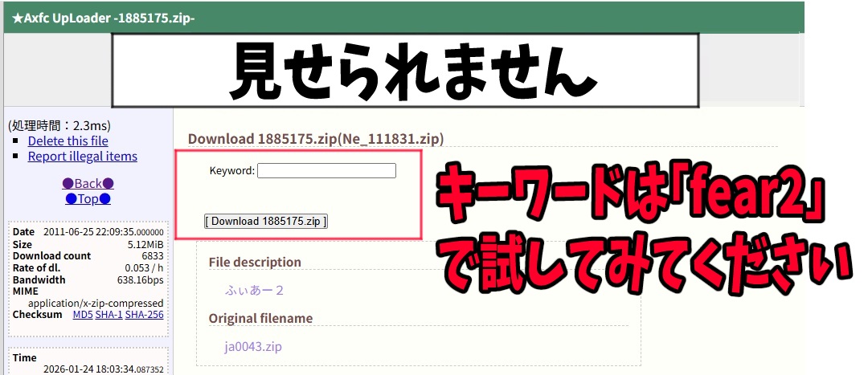Image resolution: width=868 pixels, height=375 pixels.
Task: Click the Delete this file link
Action: (68, 141)
